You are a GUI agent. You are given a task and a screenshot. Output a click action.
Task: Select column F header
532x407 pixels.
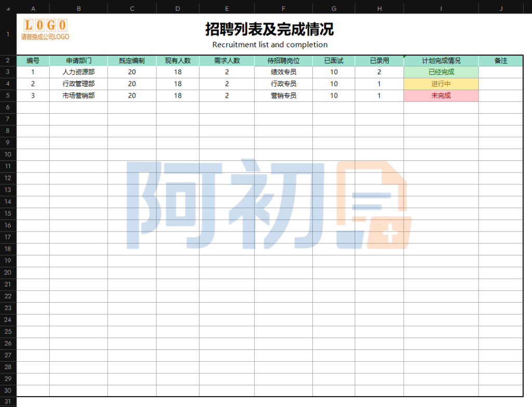(x=283, y=8)
